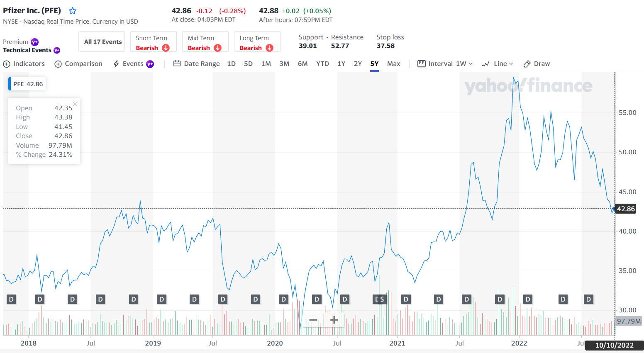Screen dimensions: 644x353
Task: Click the Mid Term bearish down-arrow icon
Action: coord(217,48)
